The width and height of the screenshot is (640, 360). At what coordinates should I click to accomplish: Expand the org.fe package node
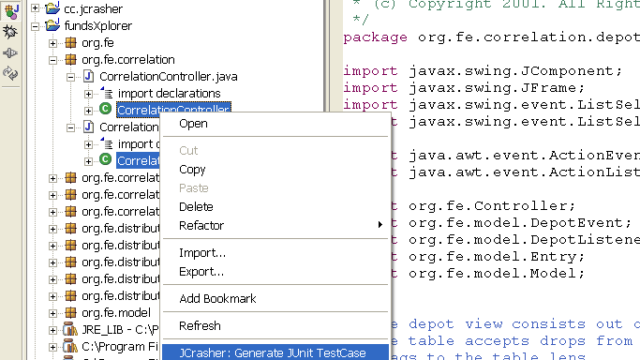point(53,43)
